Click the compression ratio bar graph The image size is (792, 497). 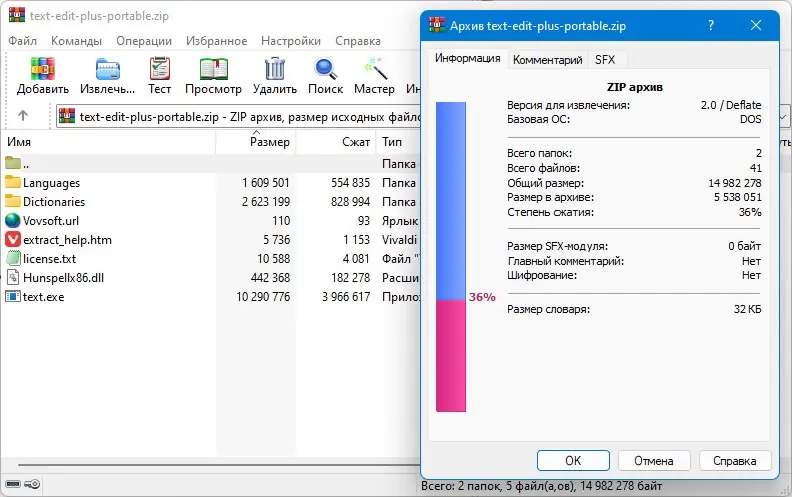click(451, 257)
